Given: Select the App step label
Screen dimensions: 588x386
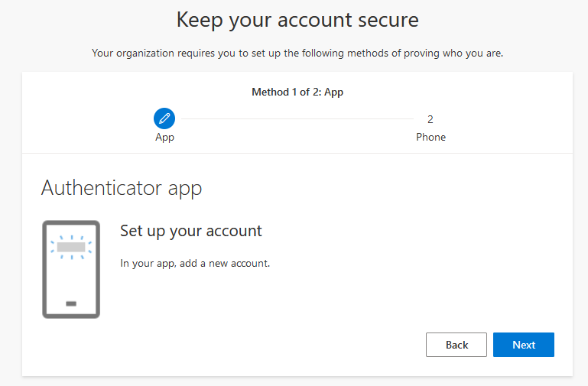Looking at the screenshot, I should click(x=164, y=138).
